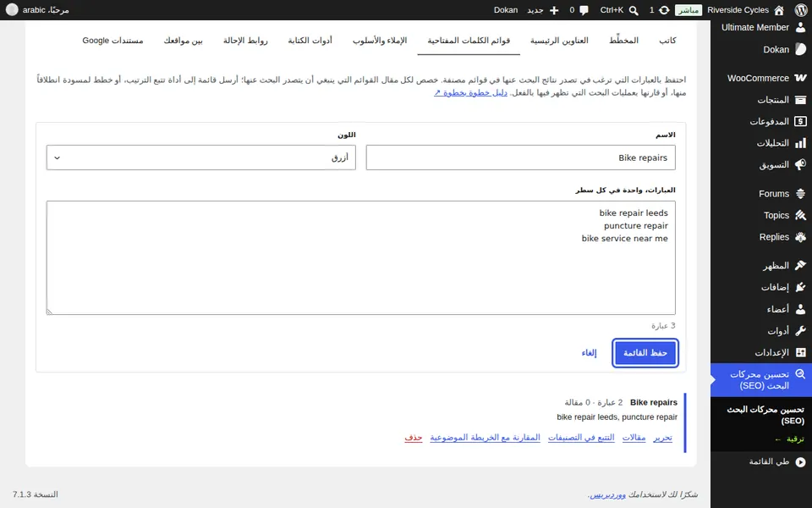Click the Forums sidebar icon

tap(800, 194)
